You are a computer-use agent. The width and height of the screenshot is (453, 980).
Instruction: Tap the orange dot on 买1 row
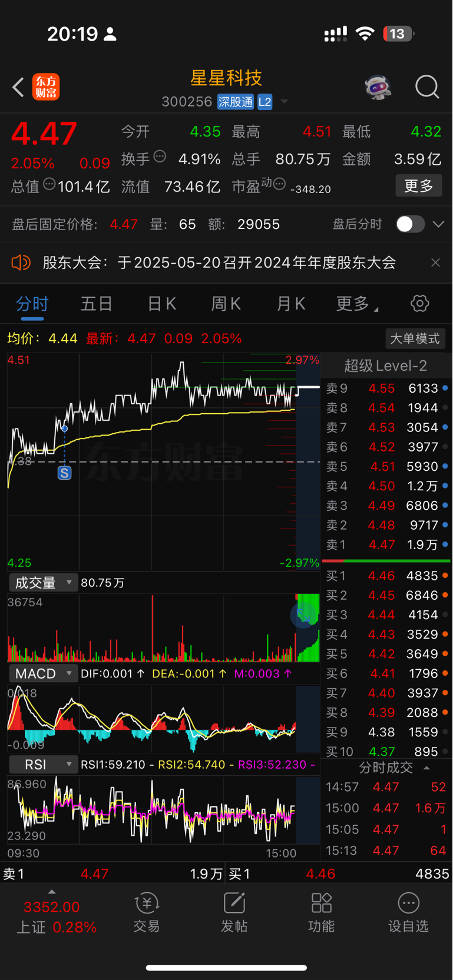pyautogui.click(x=445, y=576)
